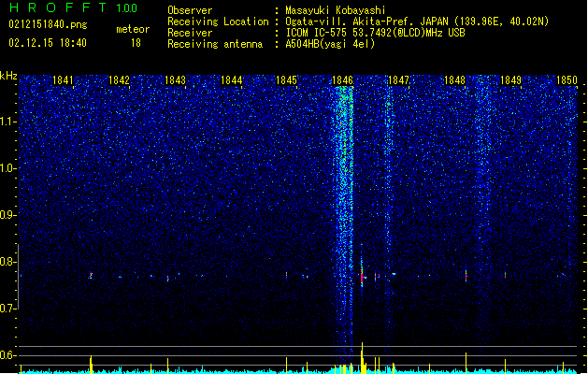Click the 'Receiving antenna' label
Screen dimensions: 588x374
pyautogui.click(x=215, y=44)
